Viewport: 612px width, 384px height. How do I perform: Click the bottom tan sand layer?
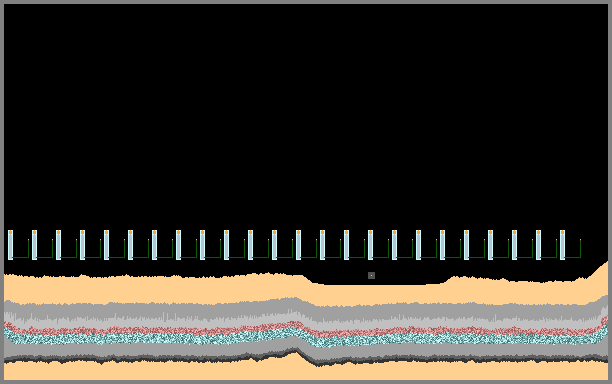[304, 371]
